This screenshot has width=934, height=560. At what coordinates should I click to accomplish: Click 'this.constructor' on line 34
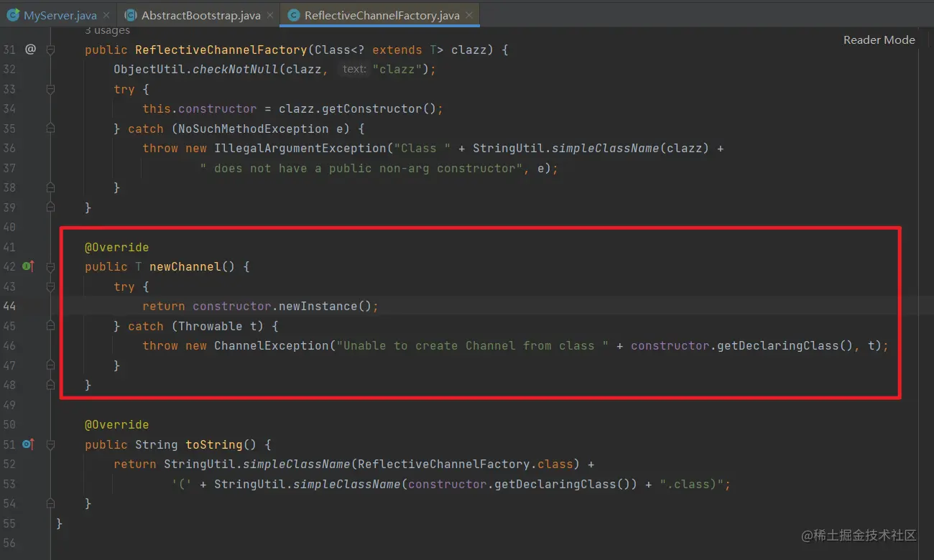click(200, 108)
